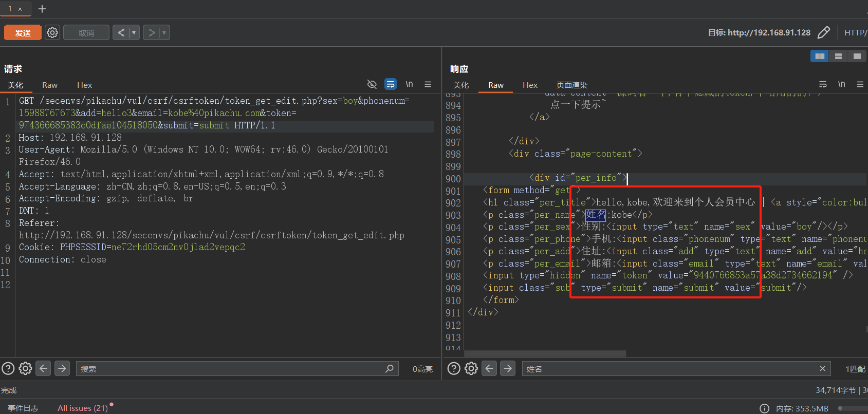Viewport: 868px width, 414px height.
Task: Open 事件日志 event log
Action: [23, 408]
